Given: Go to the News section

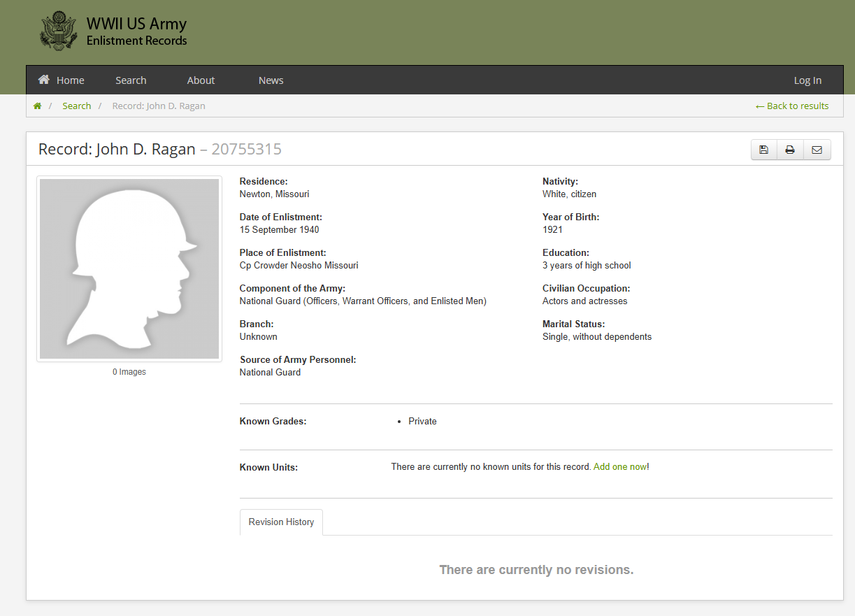Looking at the screenshot, I should (x=271, y=80).
